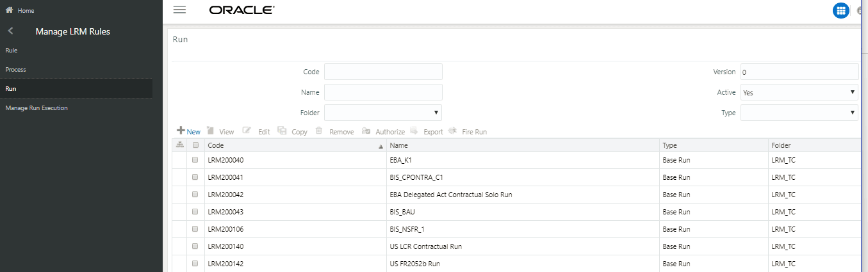Viewport: 868px width, 272px height.
Task: Click the New button label
Action: 193,132
